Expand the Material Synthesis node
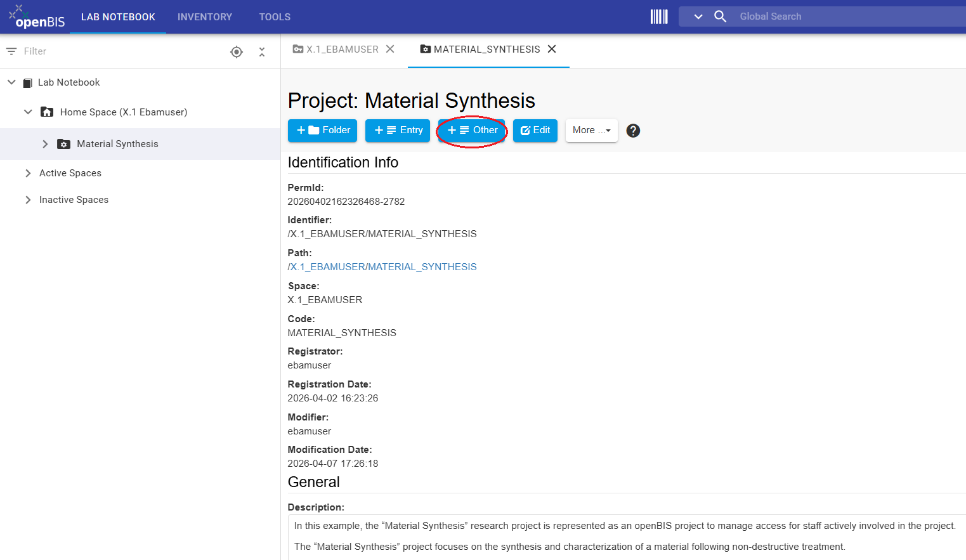Image resolution: width=966 pixels, height=560 pixels. coord(45,144)
